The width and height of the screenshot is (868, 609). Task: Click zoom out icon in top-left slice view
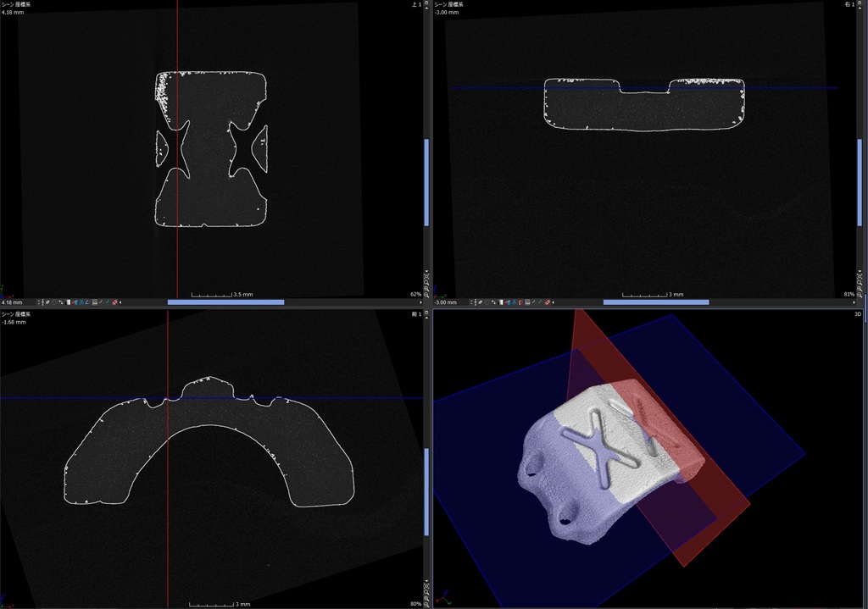(426, 295)
